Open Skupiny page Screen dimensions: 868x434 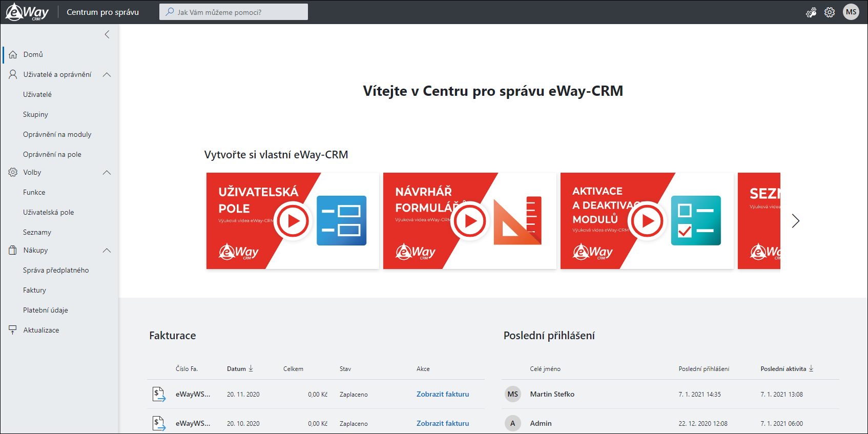point(35,114)
